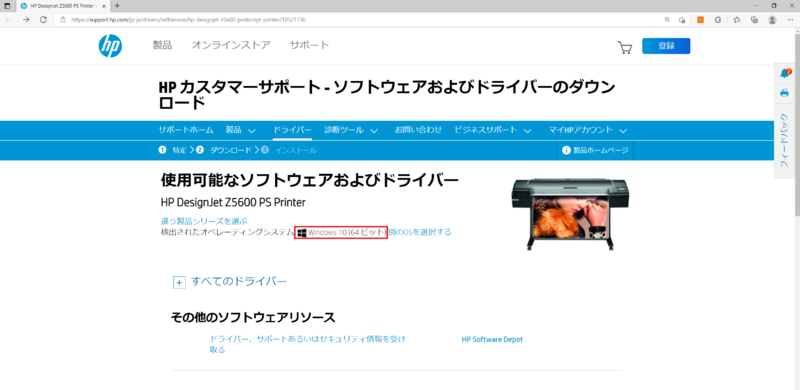Click 別のOSを選択する link
The height and width of the screenshot is (390, 800).
click(x=420, y=232)
